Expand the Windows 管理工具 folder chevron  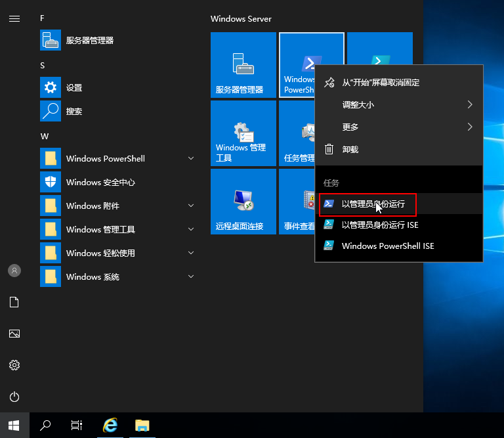(191, 229)
